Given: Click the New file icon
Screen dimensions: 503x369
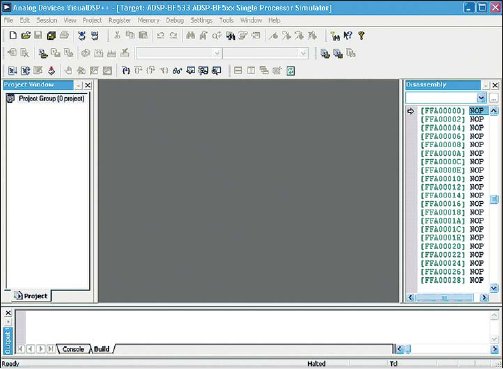Looking at the screenshot, I should pos(13,35).
